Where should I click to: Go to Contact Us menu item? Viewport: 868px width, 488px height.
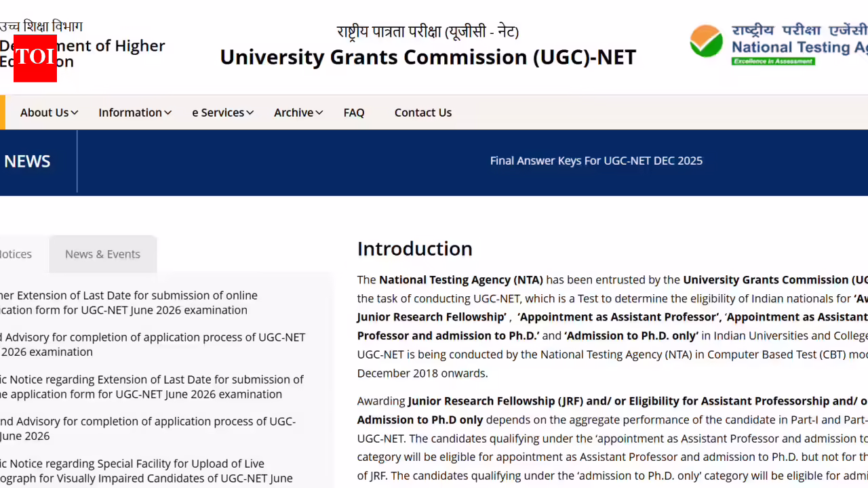pyautogui.click(x=423, y=113)
